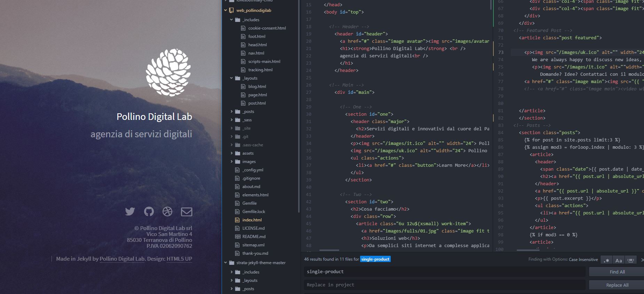This screenshot has width=644, height=294.
Task: Click the HTML5 UP link in the footer
Action: (179, 259)
